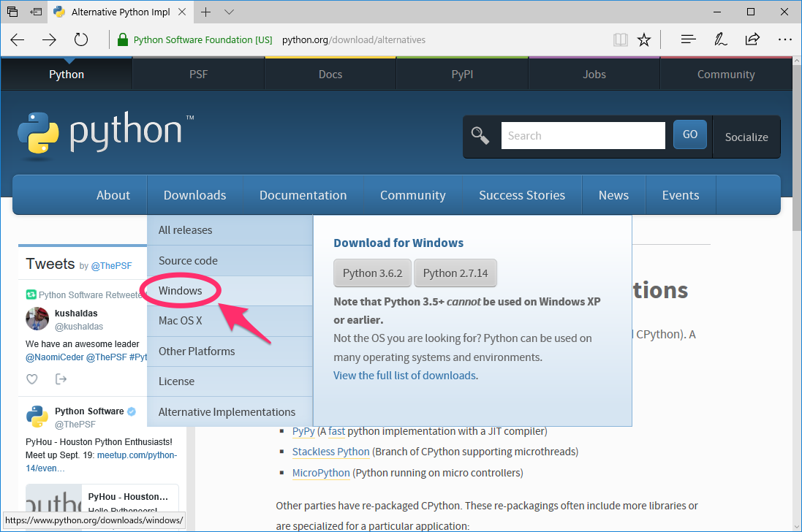Like the kushaldas tweet

coord(31,379)
